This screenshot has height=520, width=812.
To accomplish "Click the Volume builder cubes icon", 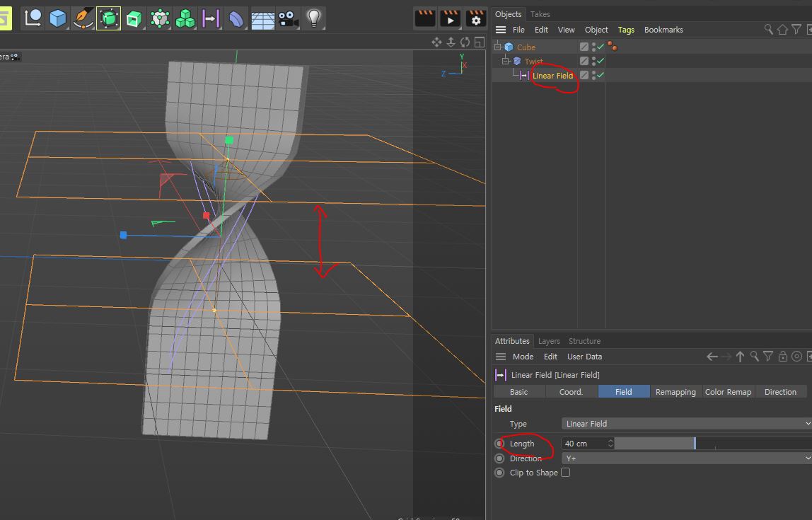I will click(185, 18).
